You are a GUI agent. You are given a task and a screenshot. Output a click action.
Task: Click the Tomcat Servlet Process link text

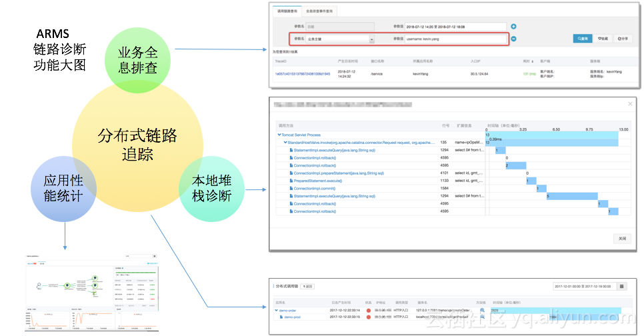coord(301,135)
